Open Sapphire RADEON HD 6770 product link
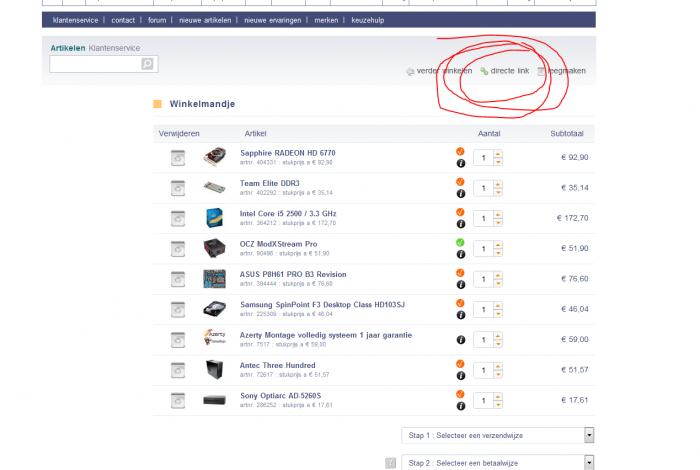 click(x=288, y=153)
